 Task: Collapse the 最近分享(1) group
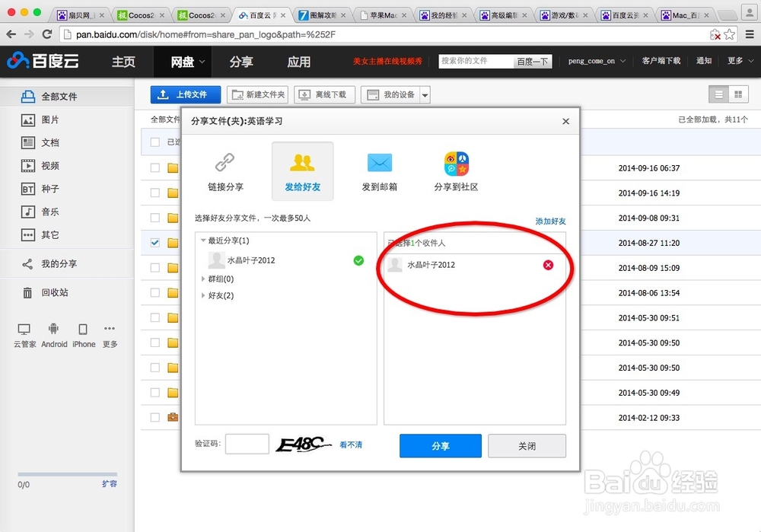[203, 241]
